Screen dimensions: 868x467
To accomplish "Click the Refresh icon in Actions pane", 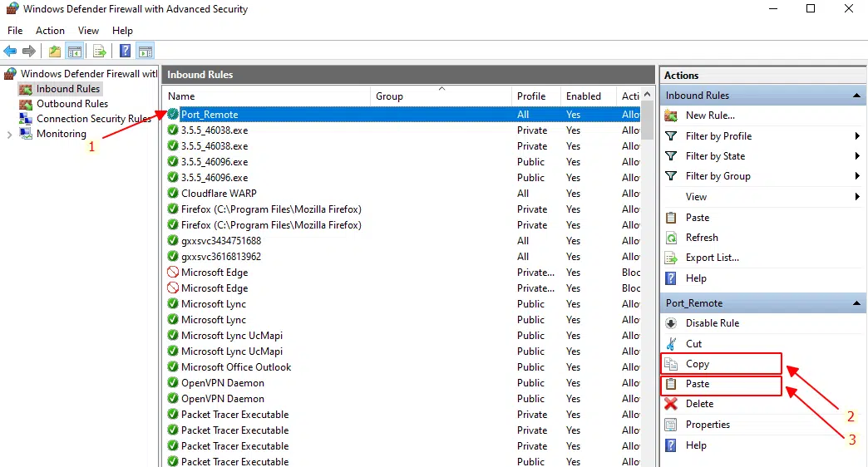I will point(671,238).
